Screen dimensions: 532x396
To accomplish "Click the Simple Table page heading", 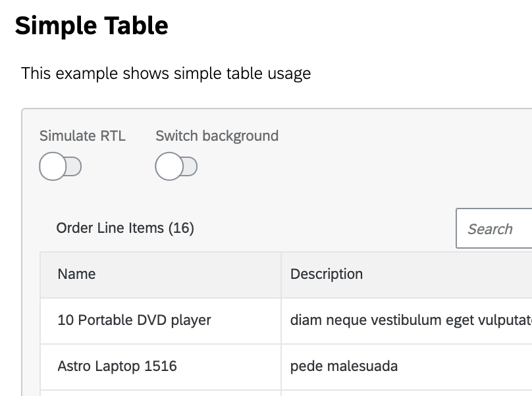I will pos(92,26).
